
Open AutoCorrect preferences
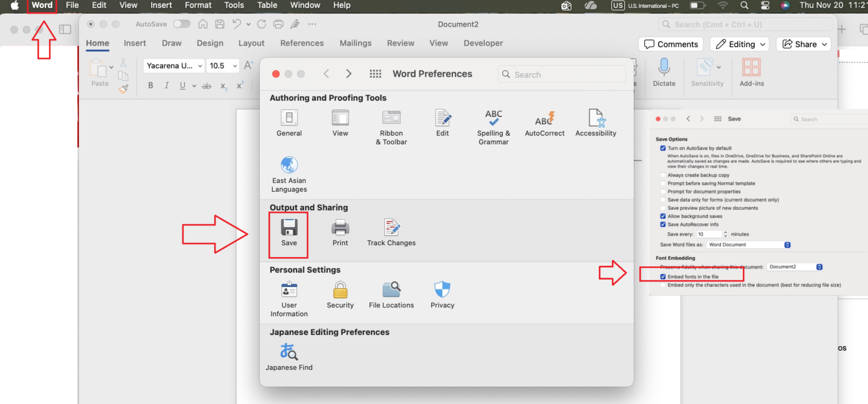point(544,123)
